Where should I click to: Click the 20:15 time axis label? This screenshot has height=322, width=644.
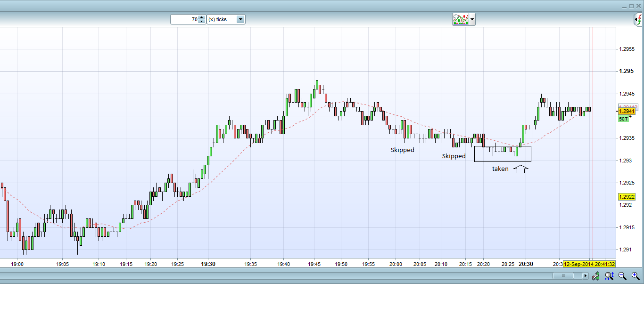point(465,265)
